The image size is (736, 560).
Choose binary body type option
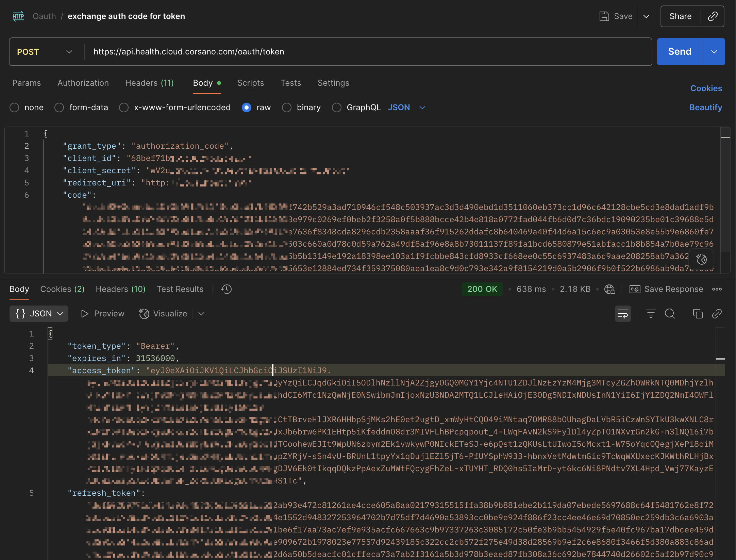point(287,108)
